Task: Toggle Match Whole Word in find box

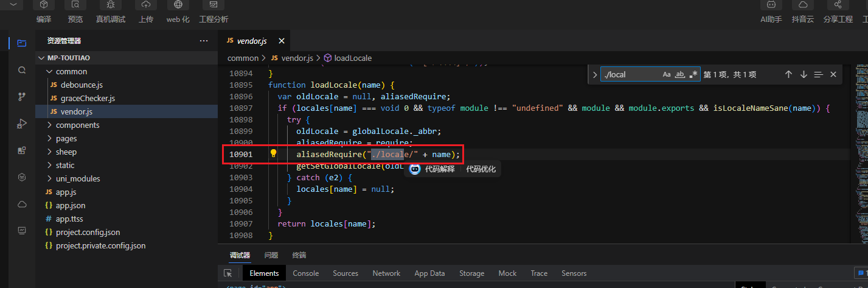Action: 680,74
